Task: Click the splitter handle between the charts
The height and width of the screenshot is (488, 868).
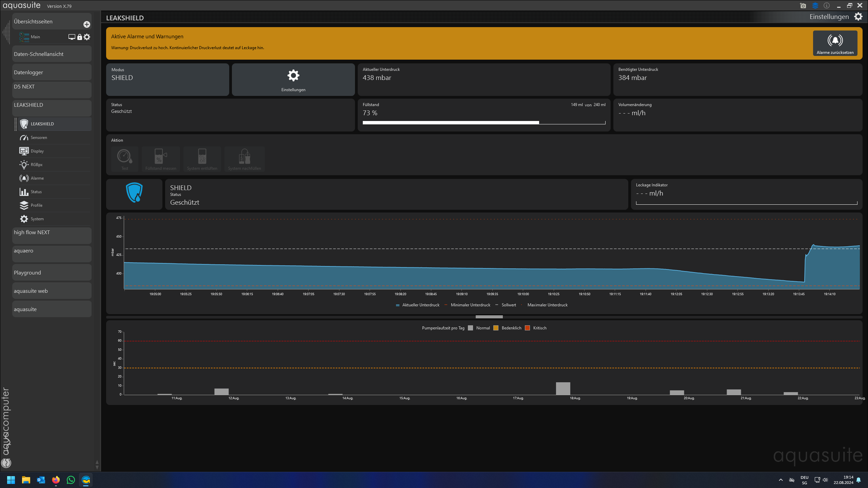Action: tap(489, 317)
